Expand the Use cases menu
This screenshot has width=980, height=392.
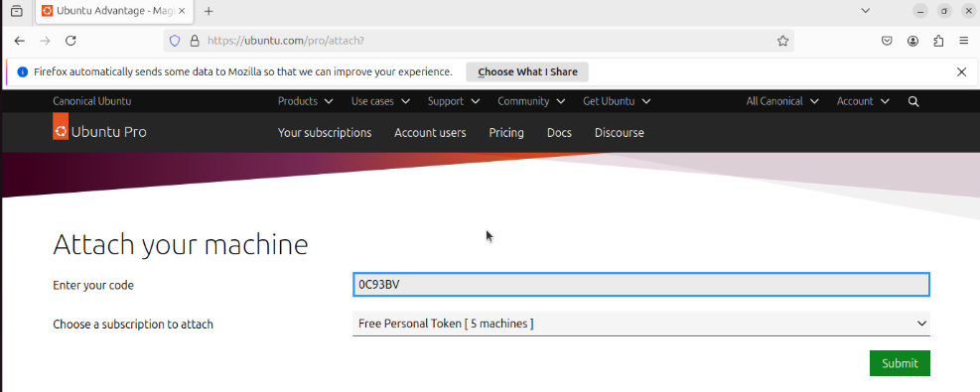pos(380,101)
